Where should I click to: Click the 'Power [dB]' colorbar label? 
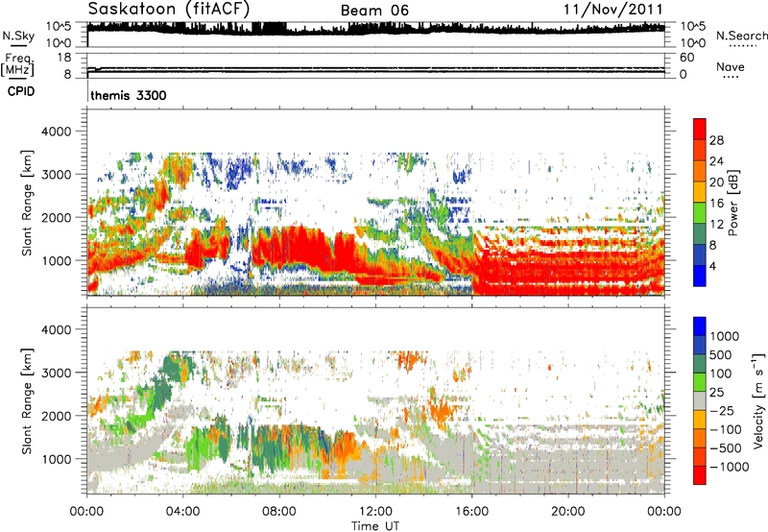[x=733, y=203]
